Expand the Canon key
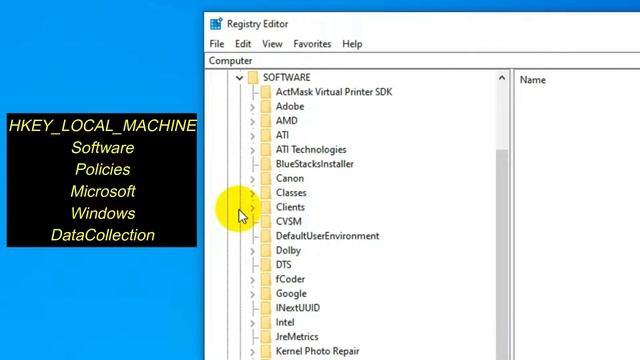640x360 pixels. click(252, 179)
